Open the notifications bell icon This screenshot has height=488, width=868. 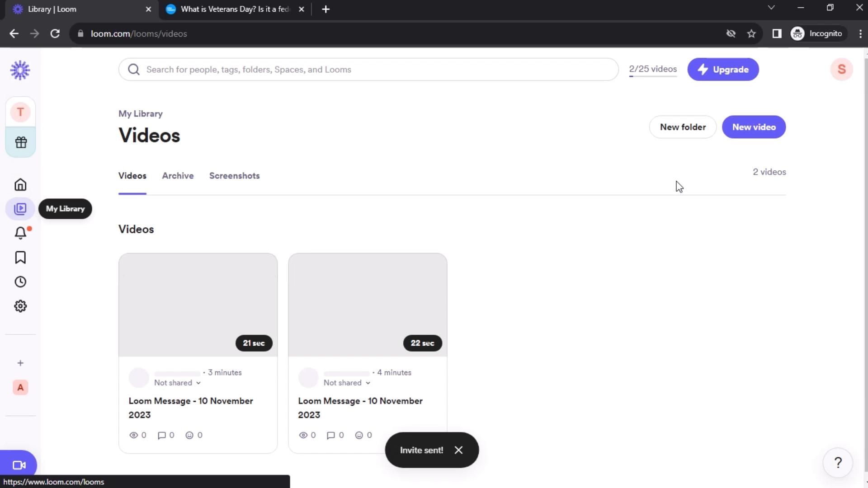pyautogui.click(x=20, y=233)
